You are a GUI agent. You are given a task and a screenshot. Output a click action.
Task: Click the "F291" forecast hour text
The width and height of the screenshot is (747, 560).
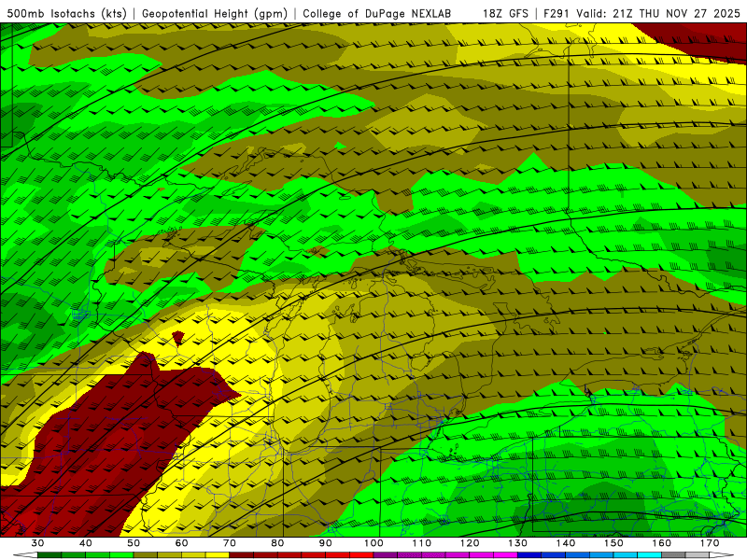coord(557,13)
